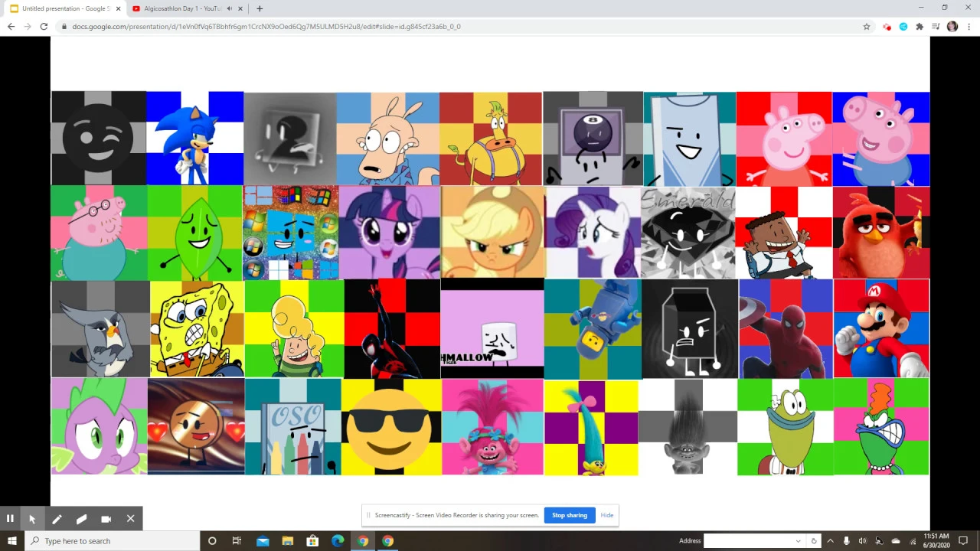This screenshot has height=551, width=980.
Task: Open the Windows Start menu
Action: [12, 541]
